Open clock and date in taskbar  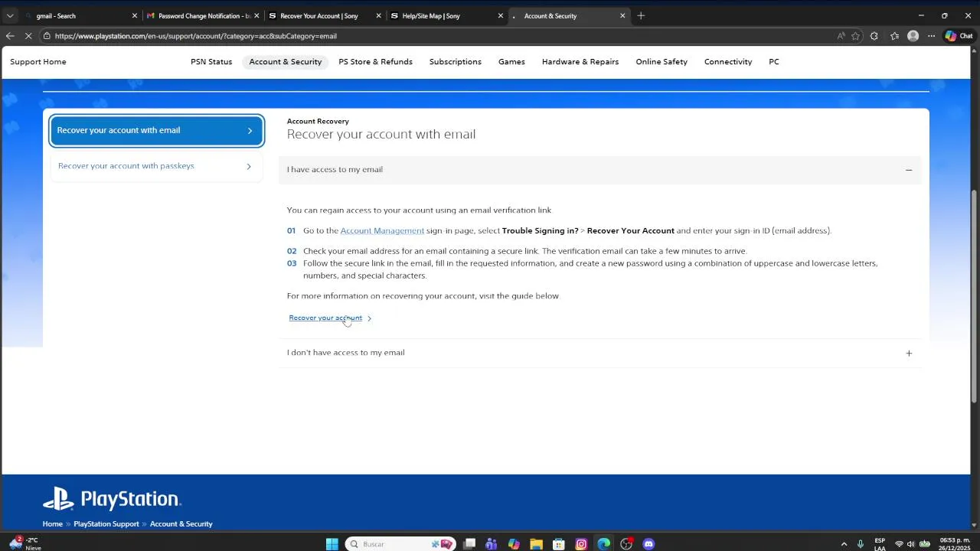(x=955, y=544)
